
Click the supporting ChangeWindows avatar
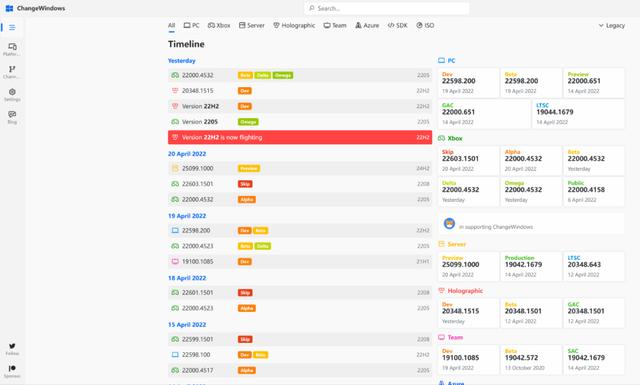pos(449,223)
